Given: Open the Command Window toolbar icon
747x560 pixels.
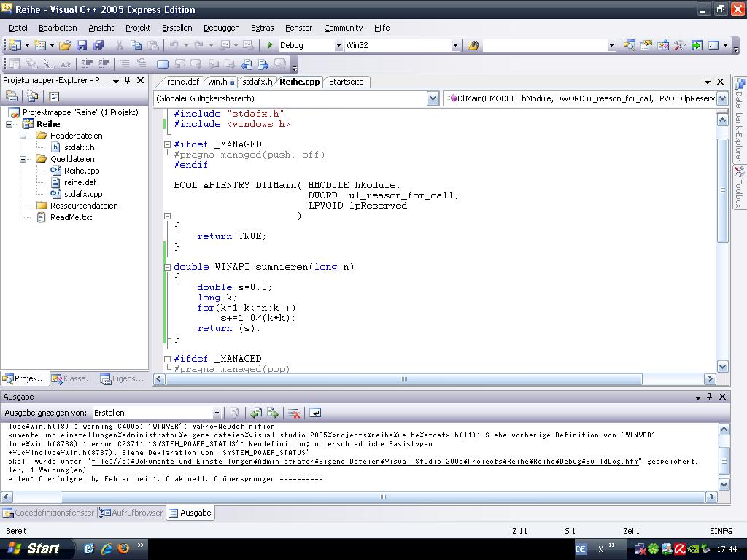Looking at the screenshot, I should [x=713, y=45].
